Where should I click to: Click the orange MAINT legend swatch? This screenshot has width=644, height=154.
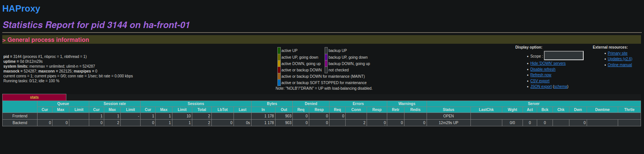point(279,76)
